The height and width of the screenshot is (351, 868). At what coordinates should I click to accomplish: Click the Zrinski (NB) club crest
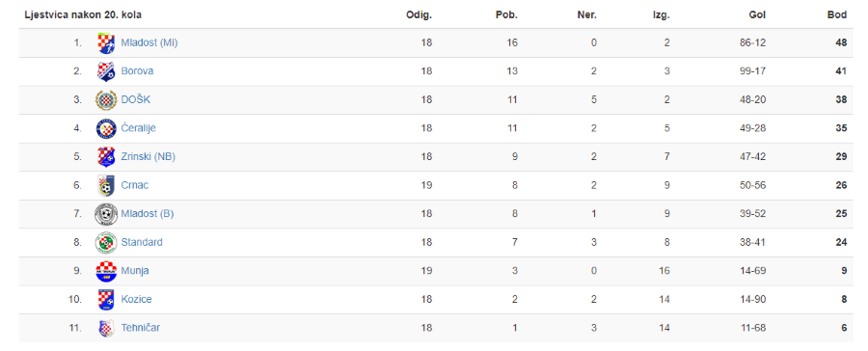coord(106,157)
